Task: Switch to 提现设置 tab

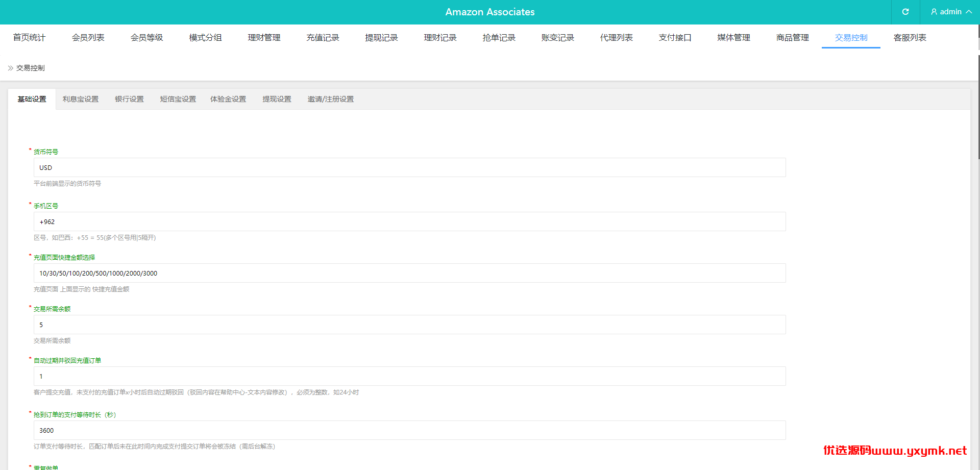Action: click(x=277, y=99)
